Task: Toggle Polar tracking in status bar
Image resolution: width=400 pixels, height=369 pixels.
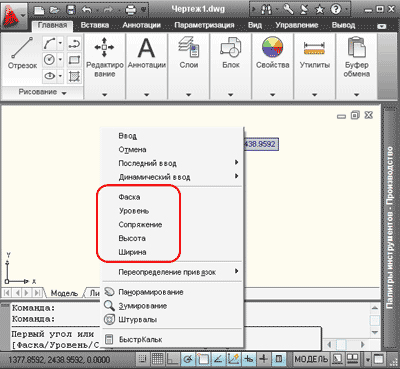Action: (188, 359)
